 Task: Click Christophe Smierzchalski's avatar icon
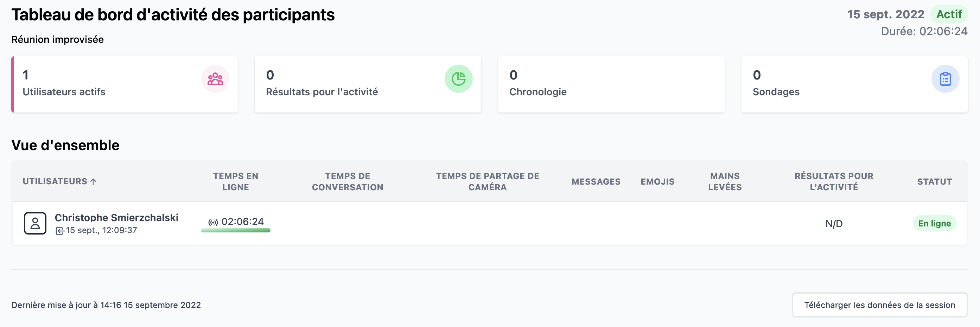pyautogui.click(x=35, y=223)
